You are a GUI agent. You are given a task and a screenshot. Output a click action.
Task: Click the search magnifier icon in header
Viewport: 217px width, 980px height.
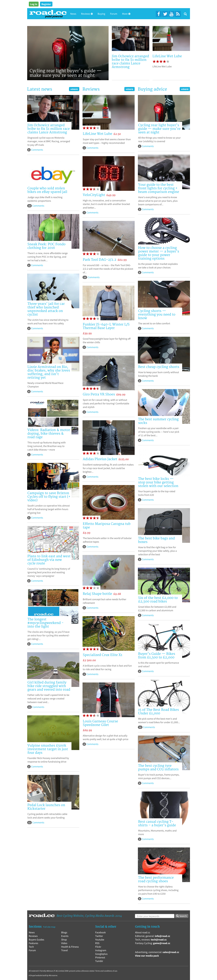185,14
